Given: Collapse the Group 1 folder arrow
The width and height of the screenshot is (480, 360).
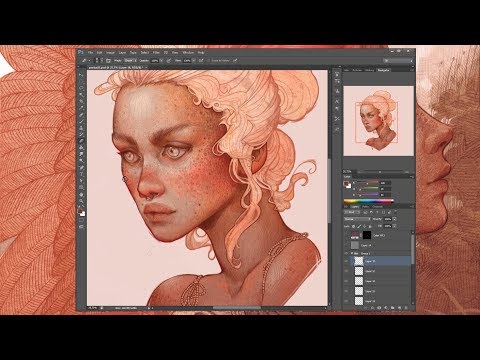Looking at the screenshot, I should pyautogui.click(x=352, y=253).
